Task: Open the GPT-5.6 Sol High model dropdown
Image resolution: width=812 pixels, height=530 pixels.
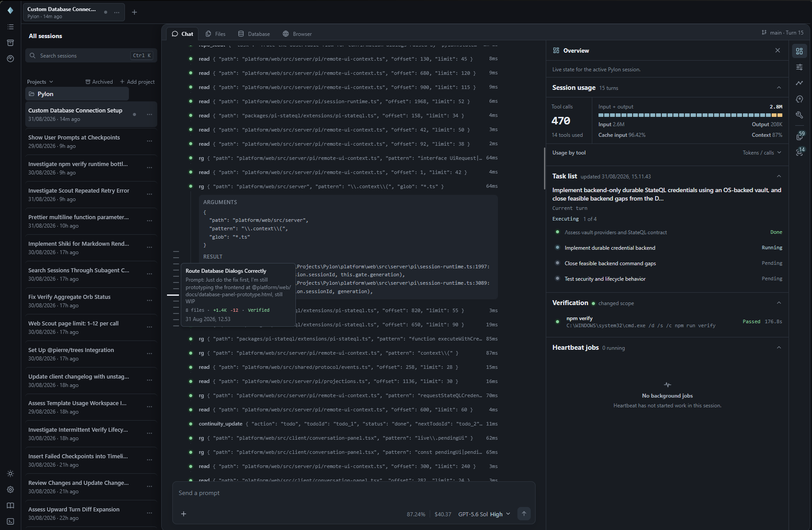Action: click(484, 514)
